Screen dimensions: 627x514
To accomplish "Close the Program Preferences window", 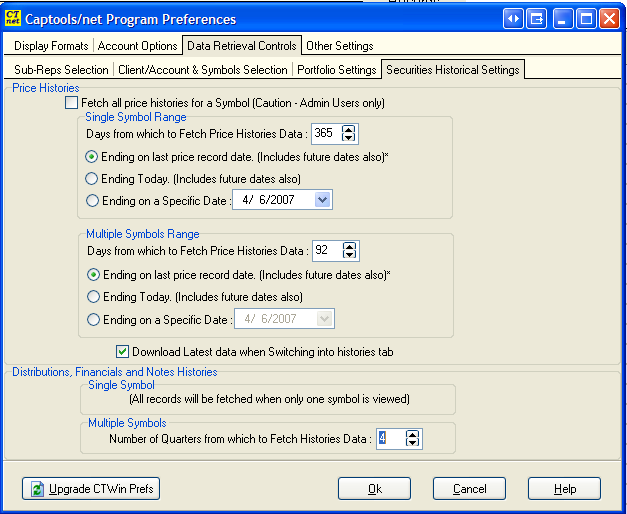I will (609, 19).
